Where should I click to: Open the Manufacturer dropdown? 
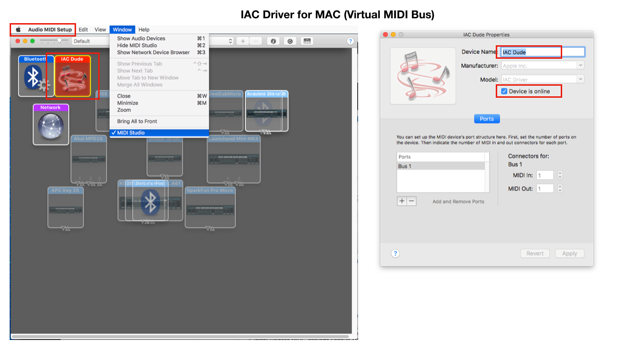click(581, 65)
